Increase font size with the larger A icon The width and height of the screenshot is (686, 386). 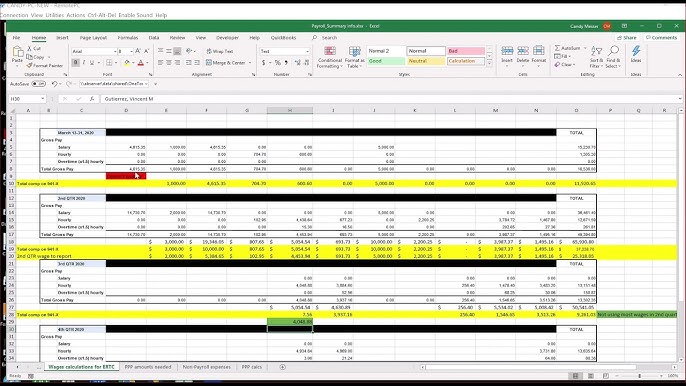point(138,51)
